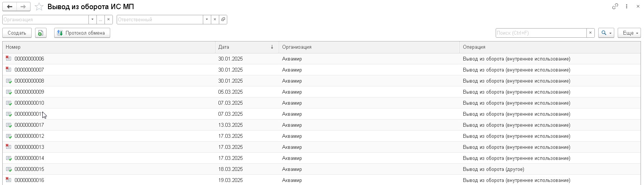Copy the page link with the chain icon
The height and width of the screenshot is (185, 644).
click(615, 6)
